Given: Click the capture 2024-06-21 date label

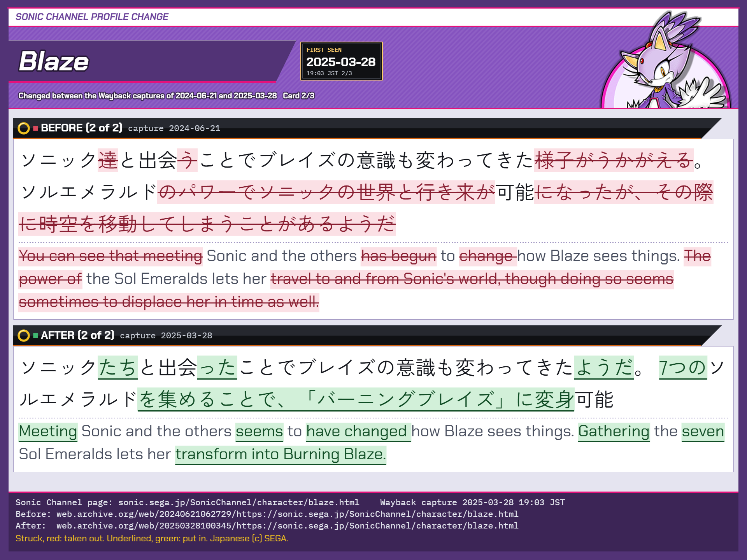Looking at the screenshot, I should 174,128.
